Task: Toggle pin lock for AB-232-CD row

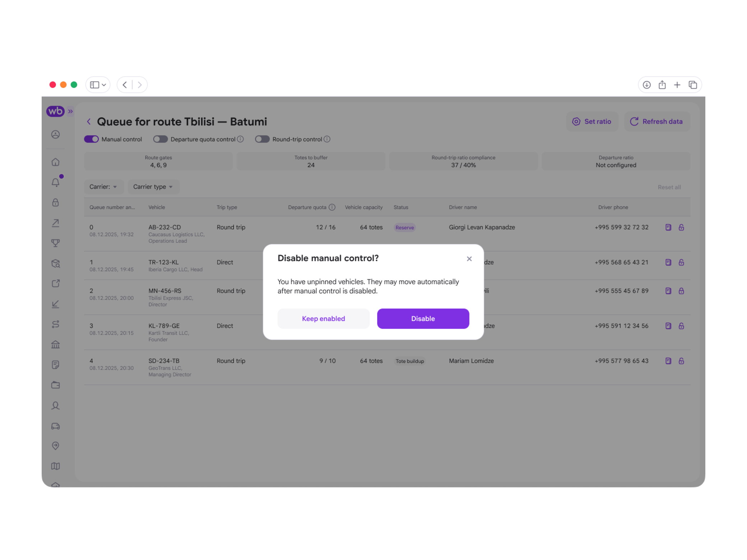Action: click(x=681, y=227)
